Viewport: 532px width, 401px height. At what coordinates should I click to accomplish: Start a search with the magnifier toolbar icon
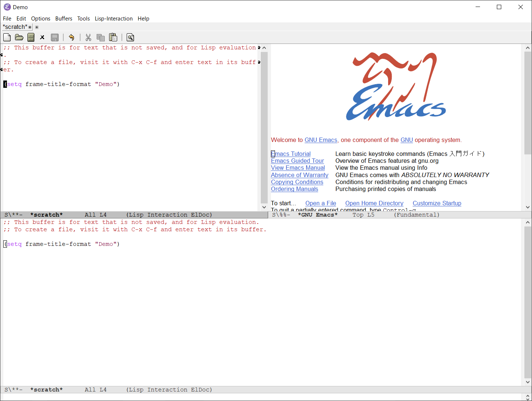click(x=130, y=37)
